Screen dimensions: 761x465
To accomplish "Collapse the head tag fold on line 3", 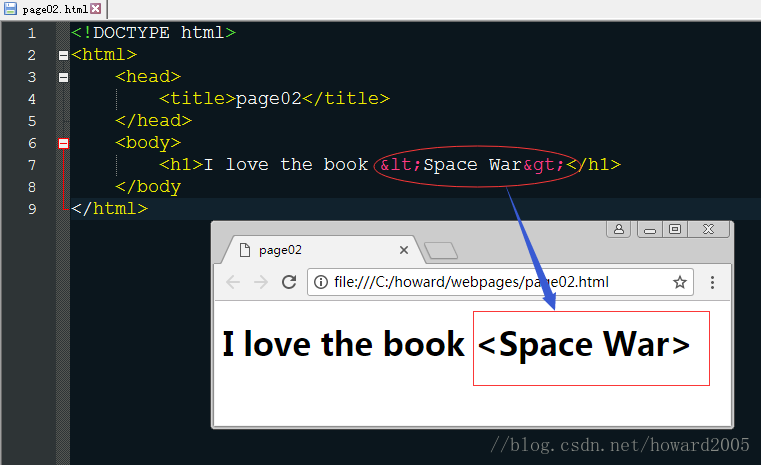I will [63, 77].
